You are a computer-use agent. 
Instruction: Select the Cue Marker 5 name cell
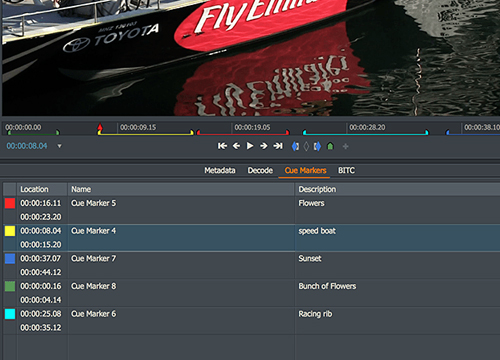click(x=181, y=210)
